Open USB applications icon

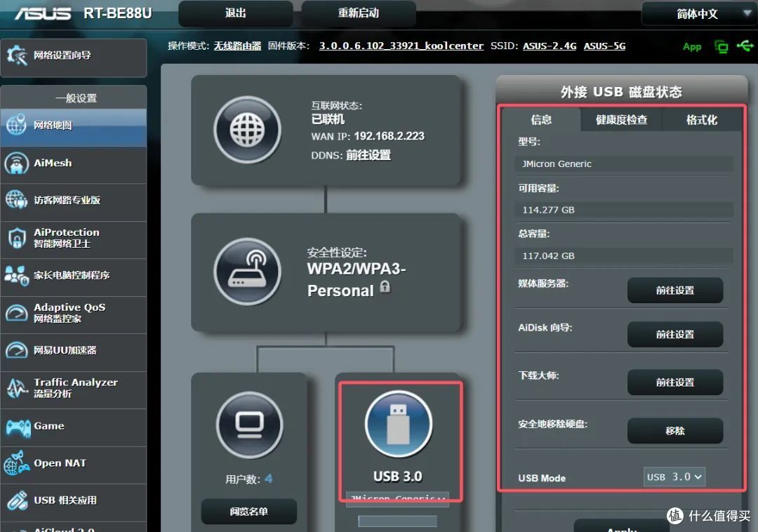click(x=17, y=500)
